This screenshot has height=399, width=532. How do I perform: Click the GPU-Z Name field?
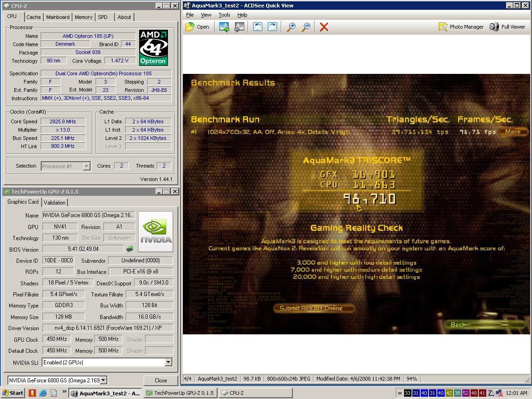click(89, 215)
